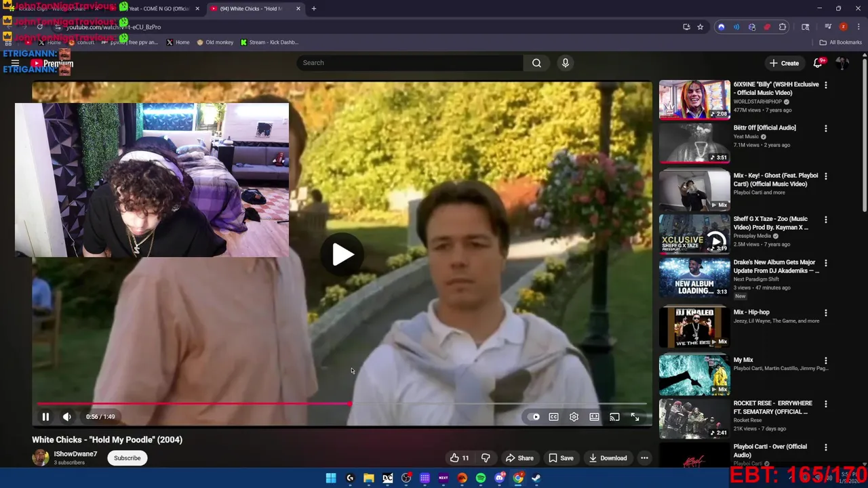Viewport: 868px width, 488px height.
Task: Open the free ppv bookmark
Action: pos(129,42)
